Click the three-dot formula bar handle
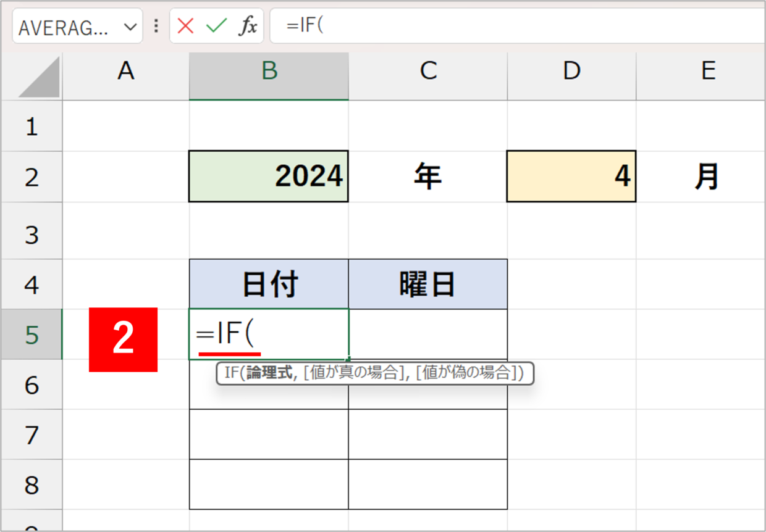This screenshot has height=532, width=766. click(156, 27)
